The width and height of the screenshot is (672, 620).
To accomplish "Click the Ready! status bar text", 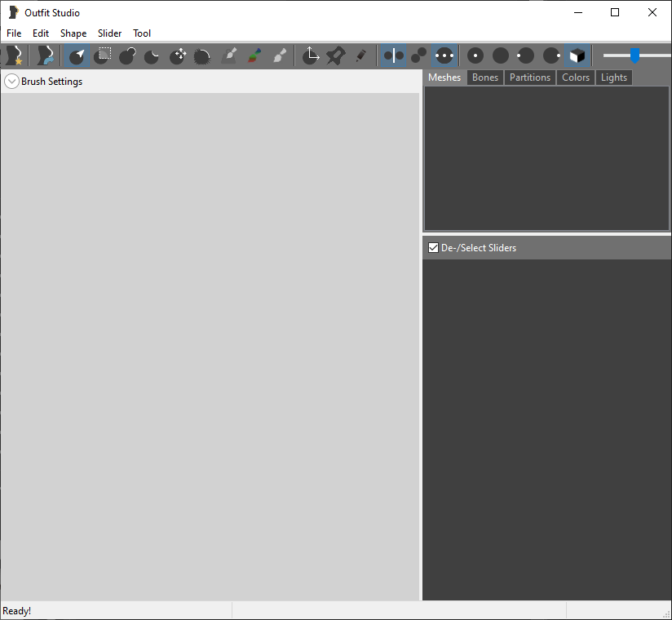I will point(16,610).
